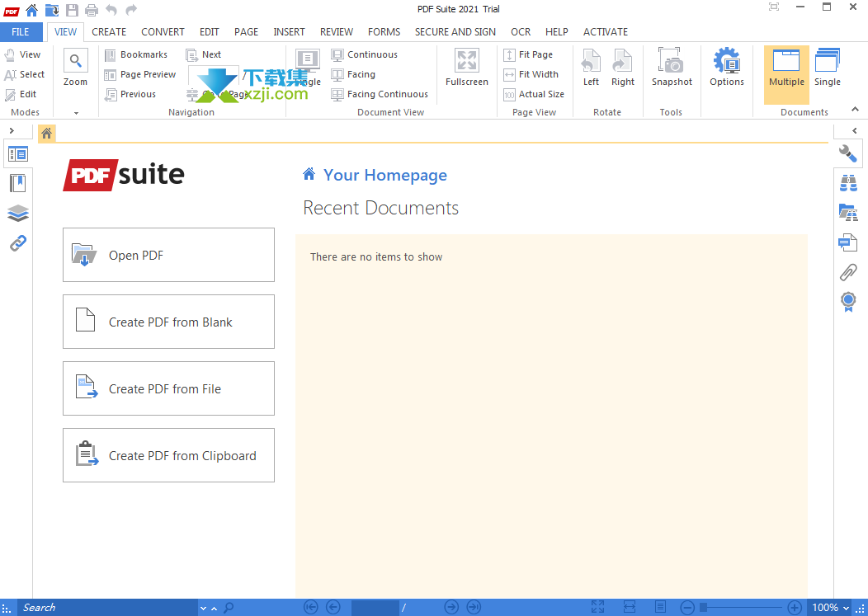Enable Continuous document view
Screen dimensions: 868x616
tap(364, 54)
